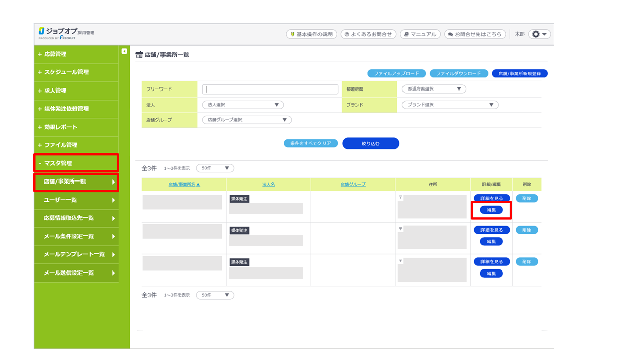Collapse the sidebar with the arrow icon

[124, 51]
